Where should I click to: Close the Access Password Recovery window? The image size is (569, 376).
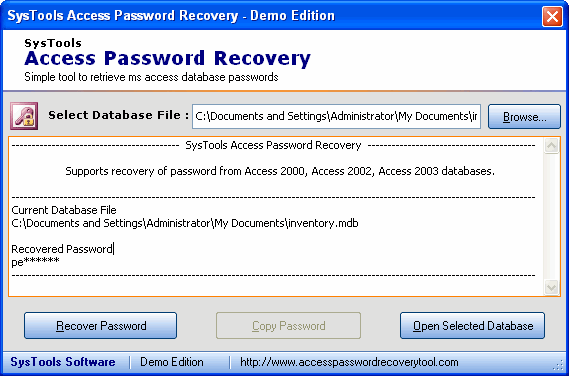click(552, 16)
